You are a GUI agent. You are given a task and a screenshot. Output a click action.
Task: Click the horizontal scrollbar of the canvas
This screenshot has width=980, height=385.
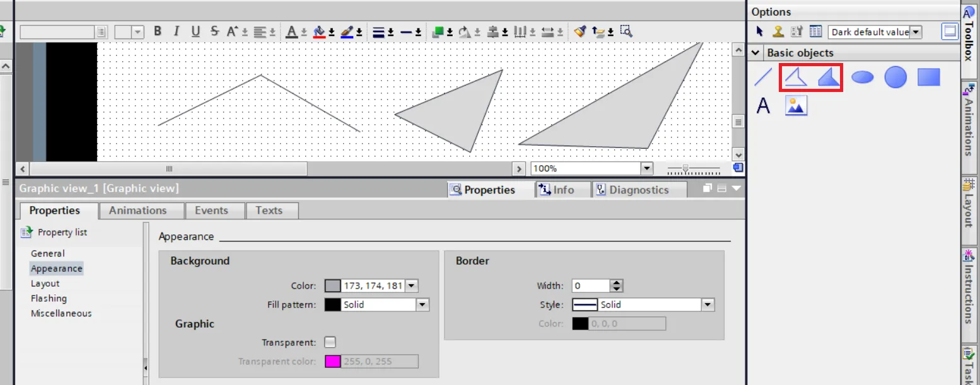[x=169, y=168]
